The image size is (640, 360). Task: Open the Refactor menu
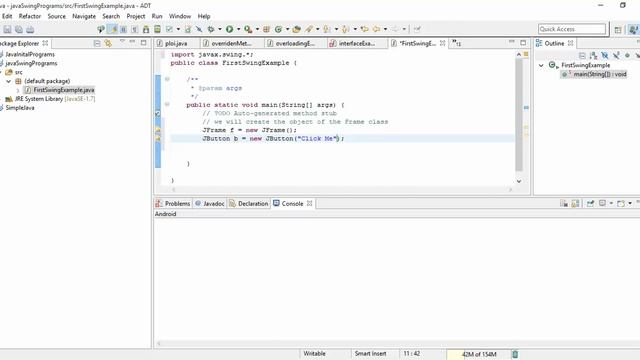(x=30, y=16)
